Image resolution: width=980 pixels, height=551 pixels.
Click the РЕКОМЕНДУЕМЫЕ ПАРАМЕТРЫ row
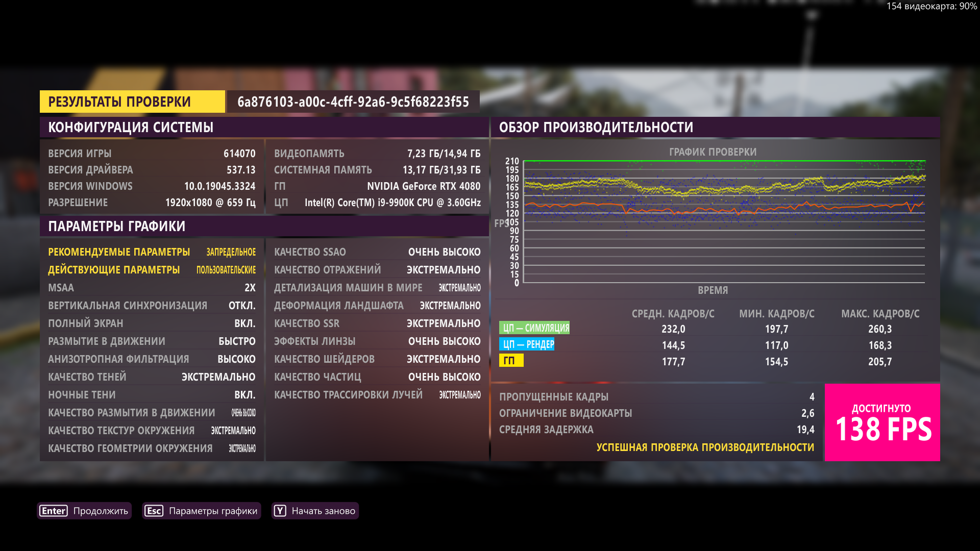coord(152,252)
